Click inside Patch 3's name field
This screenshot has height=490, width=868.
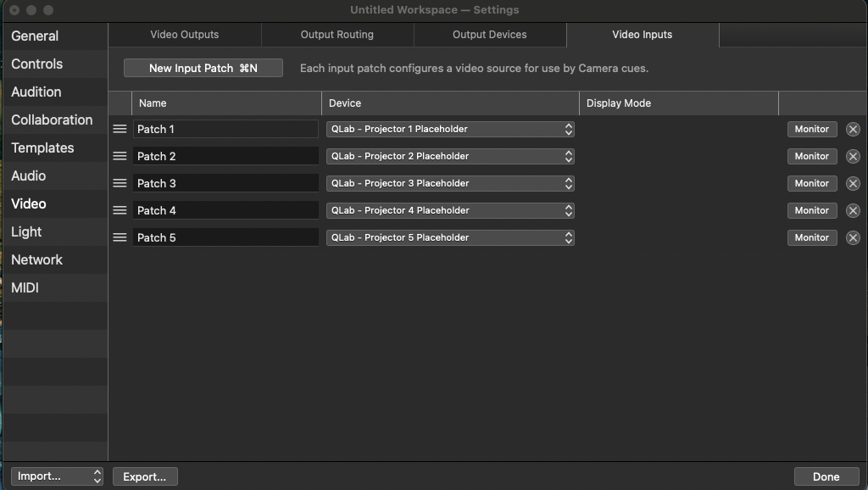(x=225, y=183)
